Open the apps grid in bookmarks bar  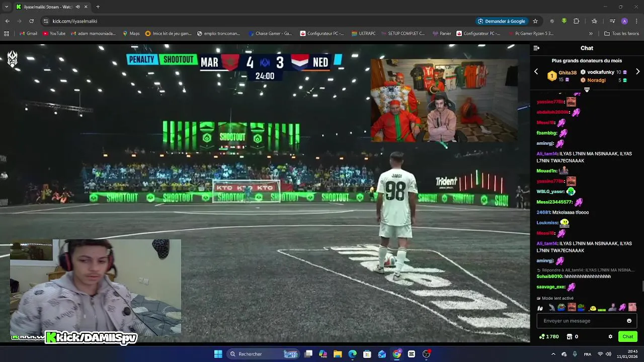[7, 34]
